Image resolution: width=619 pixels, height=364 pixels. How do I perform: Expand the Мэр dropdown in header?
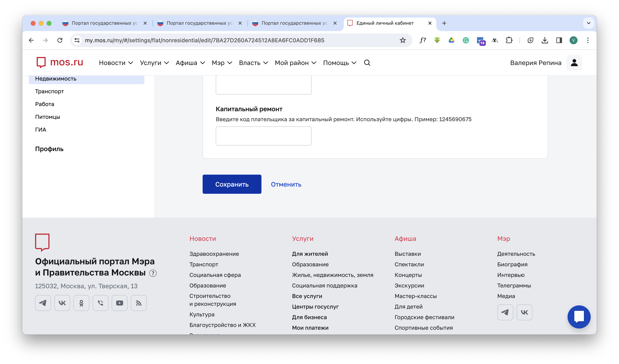pyautogui.click(x=222, y=63)
